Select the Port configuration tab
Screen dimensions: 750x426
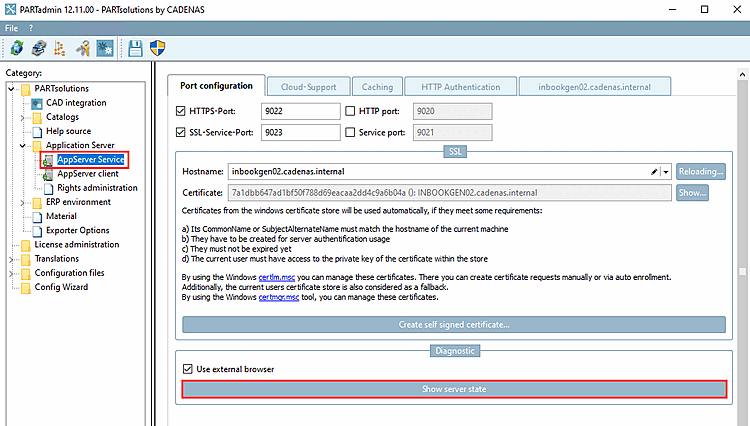pos(216,86)
